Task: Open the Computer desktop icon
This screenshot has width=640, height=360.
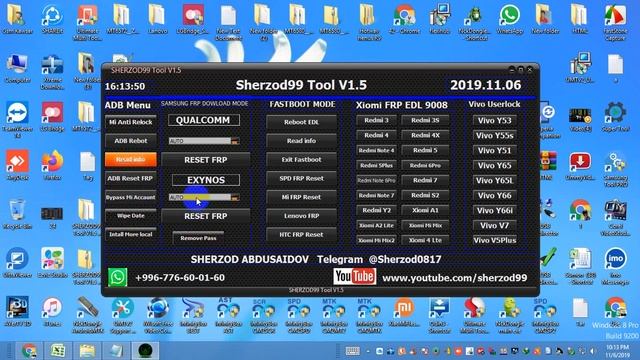Action: pyautogui.click(x=17, y=68)
